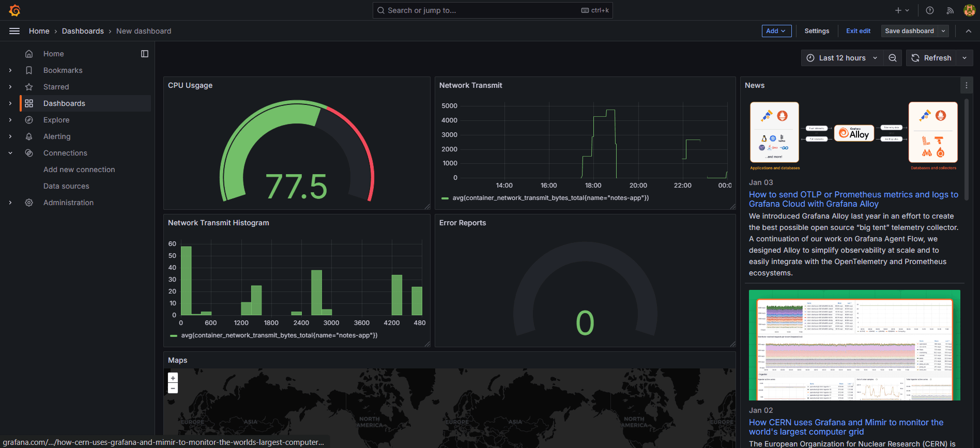
Task: Expand the Refresh interval dropdown arrow
Action: [964, 58]
